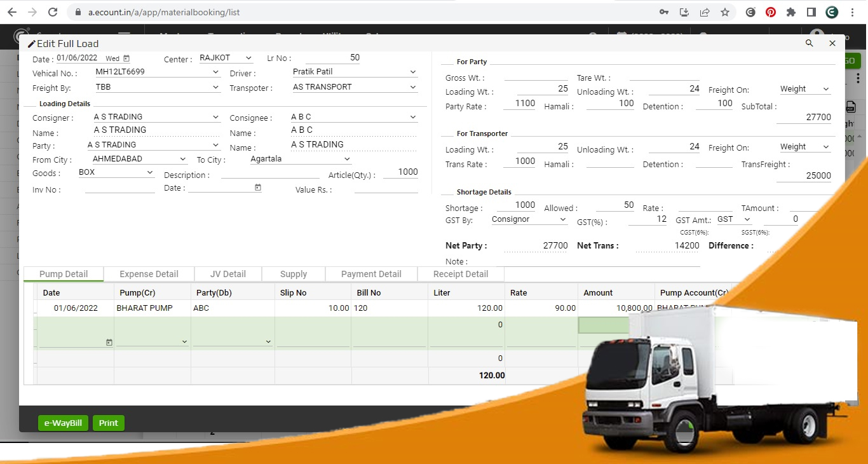The width and height of the screenshot is (868, 464).
Task: Open the share icon in the address bar
Action: 705,12
